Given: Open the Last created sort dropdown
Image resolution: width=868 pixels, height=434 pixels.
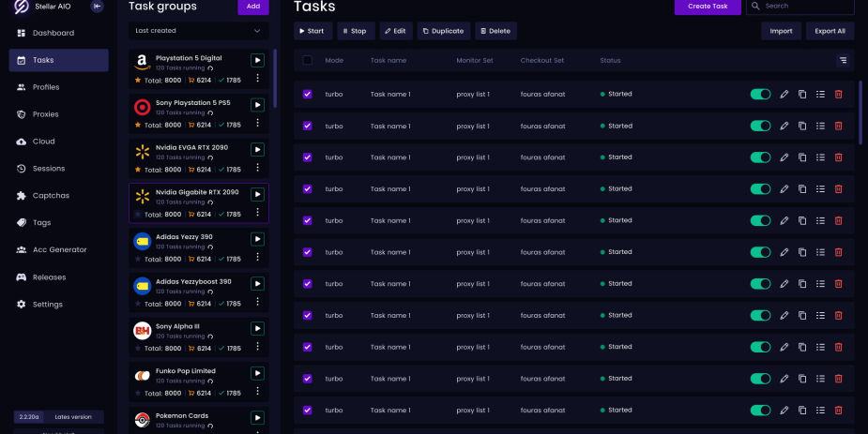Looking at the screenshot, I should click(199, 31).
